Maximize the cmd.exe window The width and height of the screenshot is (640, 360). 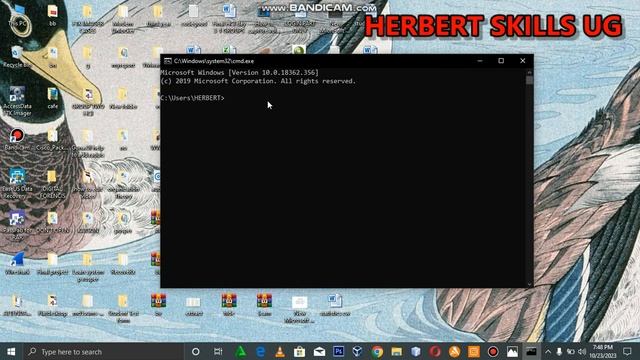click(501, 61)
